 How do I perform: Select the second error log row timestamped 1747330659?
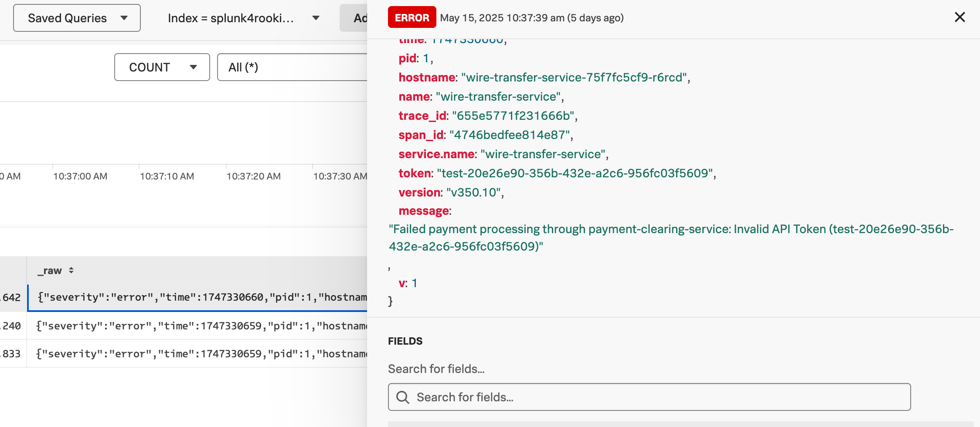196,325
